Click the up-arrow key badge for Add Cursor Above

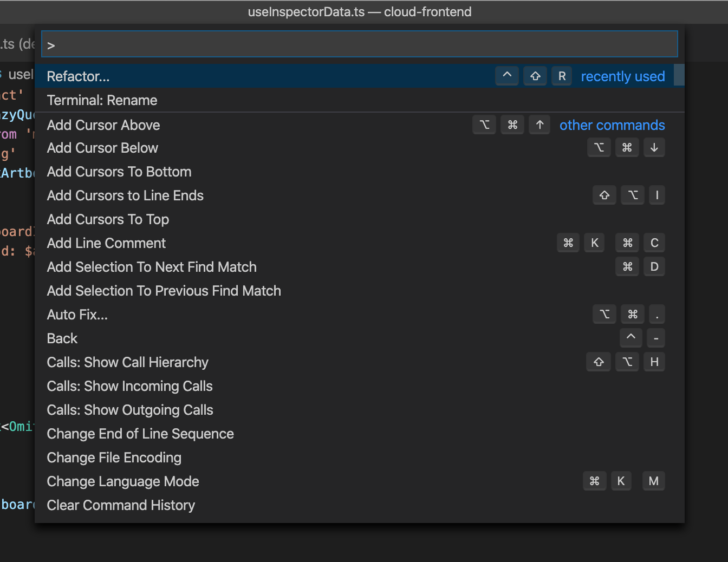(x=539, y=125)
